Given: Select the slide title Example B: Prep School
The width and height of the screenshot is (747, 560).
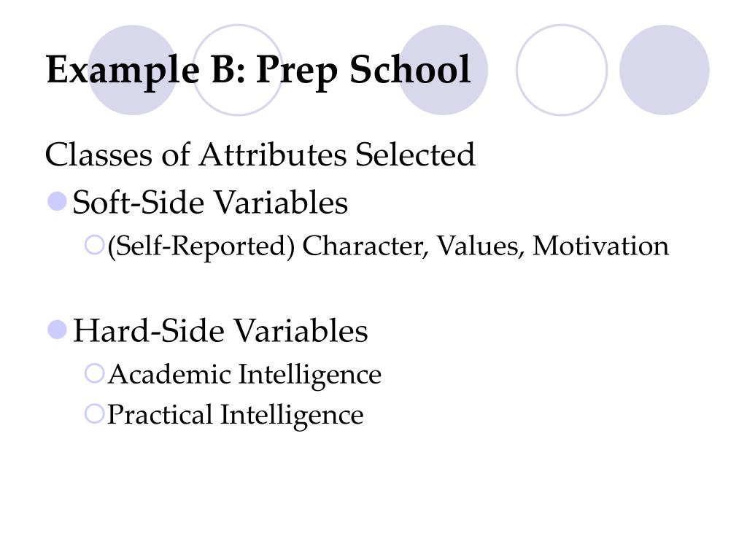Looking at the screenshot, I should point(258,71).
